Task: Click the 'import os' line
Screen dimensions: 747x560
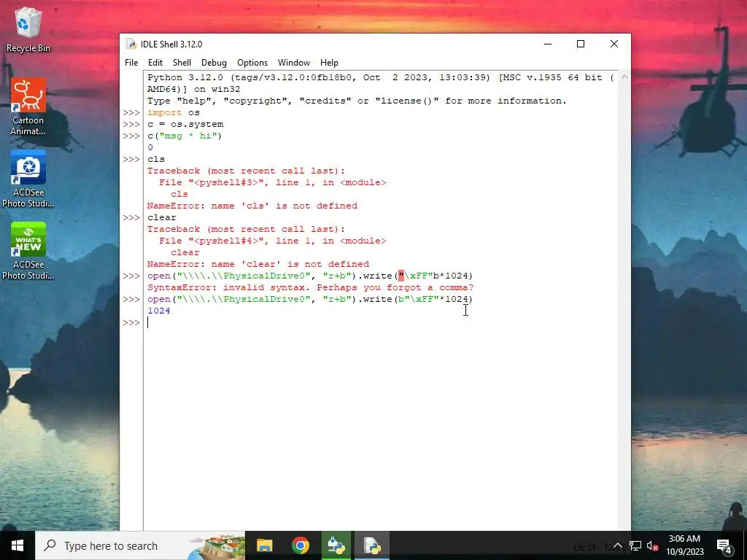Action: [x=174, y=112]
